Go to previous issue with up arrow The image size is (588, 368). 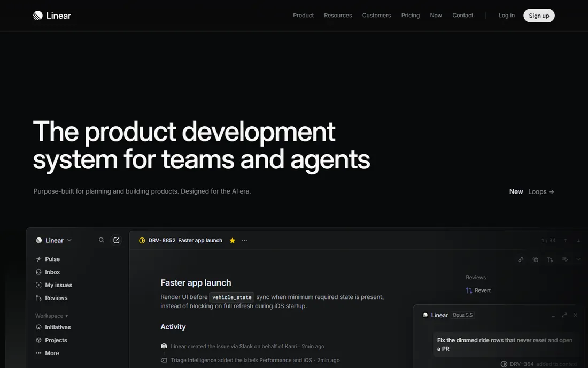coord(566,241)
